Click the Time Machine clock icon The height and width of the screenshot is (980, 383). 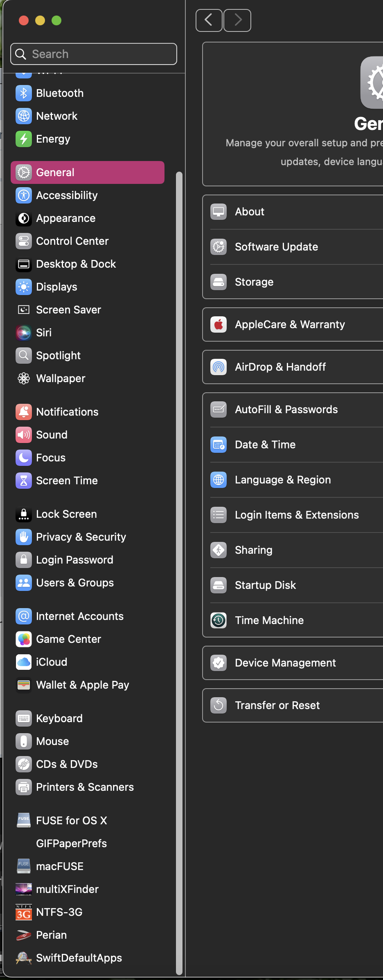point(219,620)
